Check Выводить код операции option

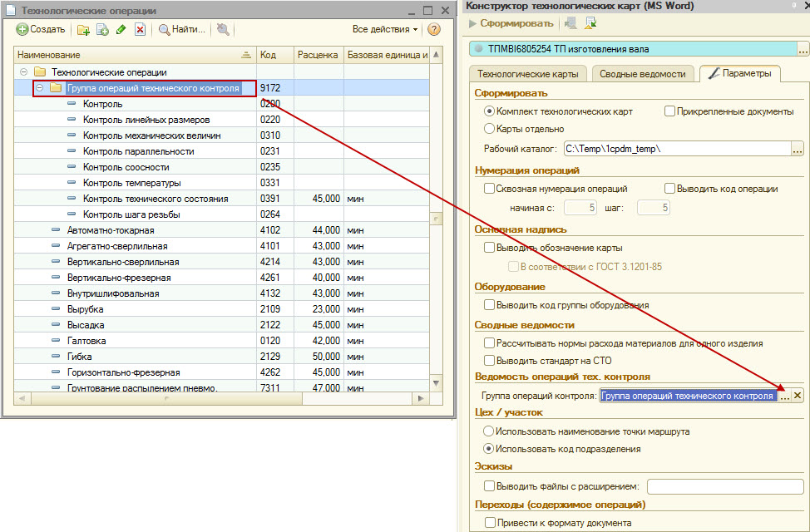(670, 189)
